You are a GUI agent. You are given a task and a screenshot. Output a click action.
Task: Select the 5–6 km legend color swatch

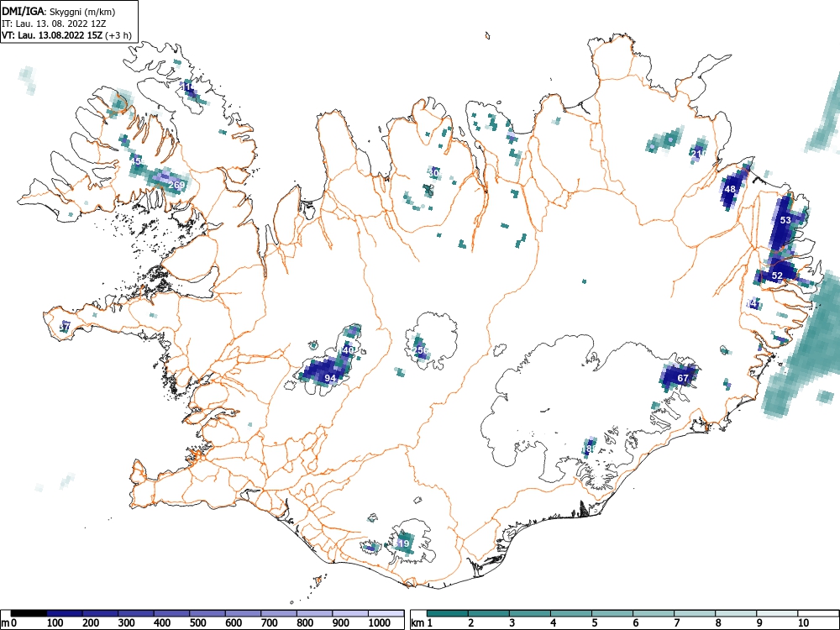coord(612,613)
